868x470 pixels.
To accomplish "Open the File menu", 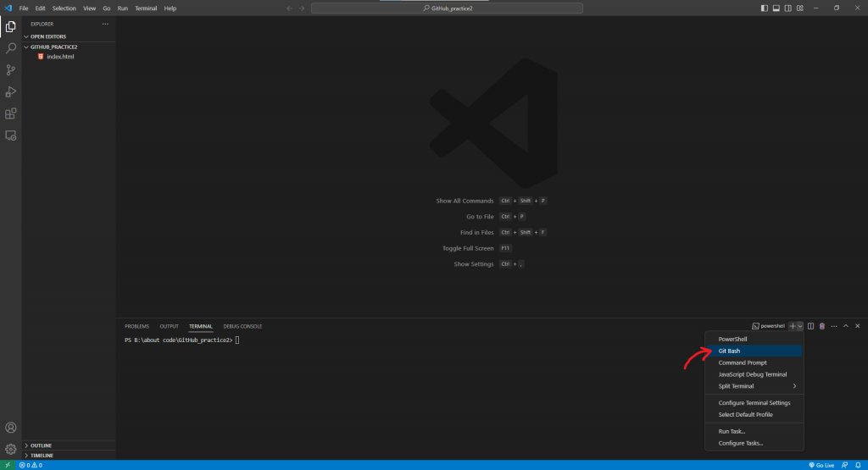I will 24,8.
